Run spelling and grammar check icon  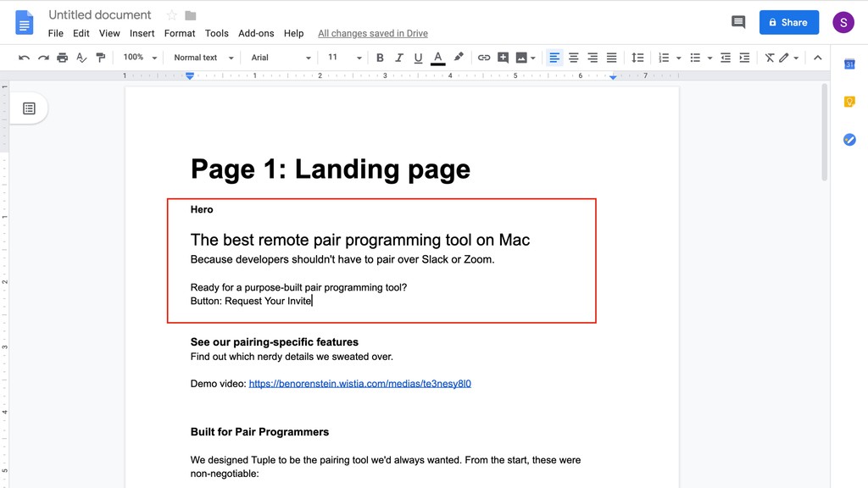(x=81, y=58)
